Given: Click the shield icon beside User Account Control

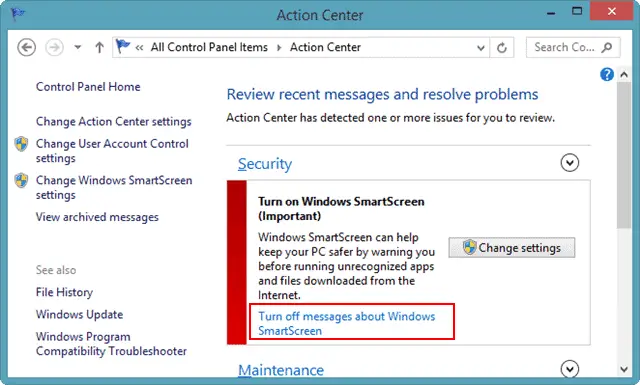Looking at the screenshot, I should (21, 144).
